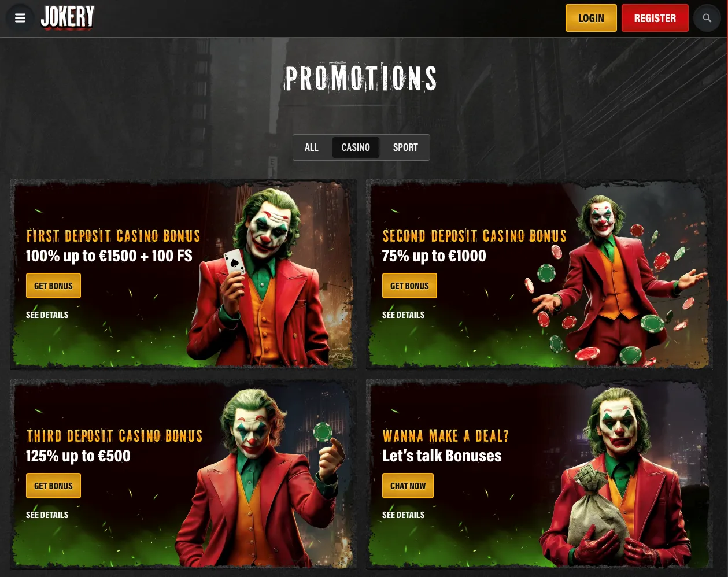Click the red REGISTER button
The width and height of the screenshot is (728, 577).
point(655,18)
